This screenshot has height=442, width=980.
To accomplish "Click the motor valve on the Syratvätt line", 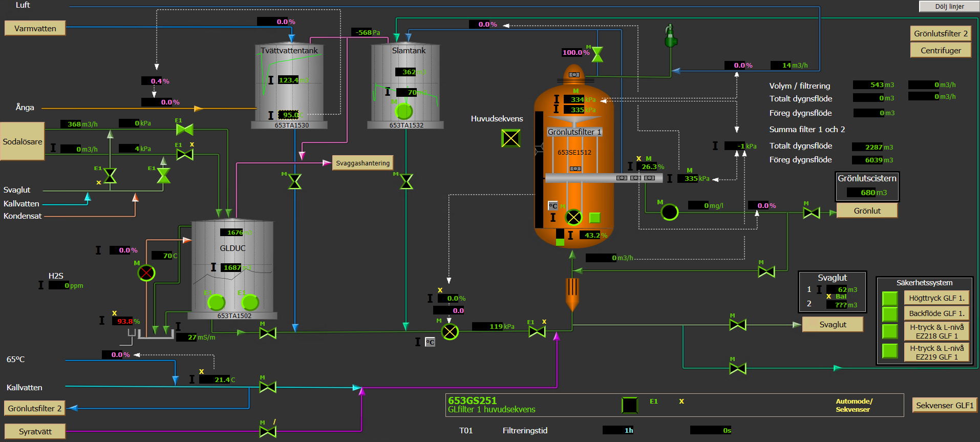I will [x=267, y=431].
